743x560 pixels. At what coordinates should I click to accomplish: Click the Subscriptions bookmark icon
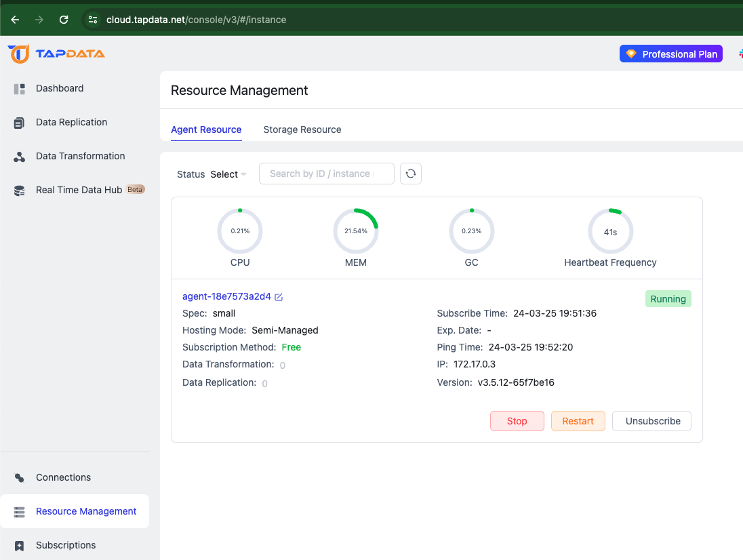pyautogui.click(x=20, y=546)
